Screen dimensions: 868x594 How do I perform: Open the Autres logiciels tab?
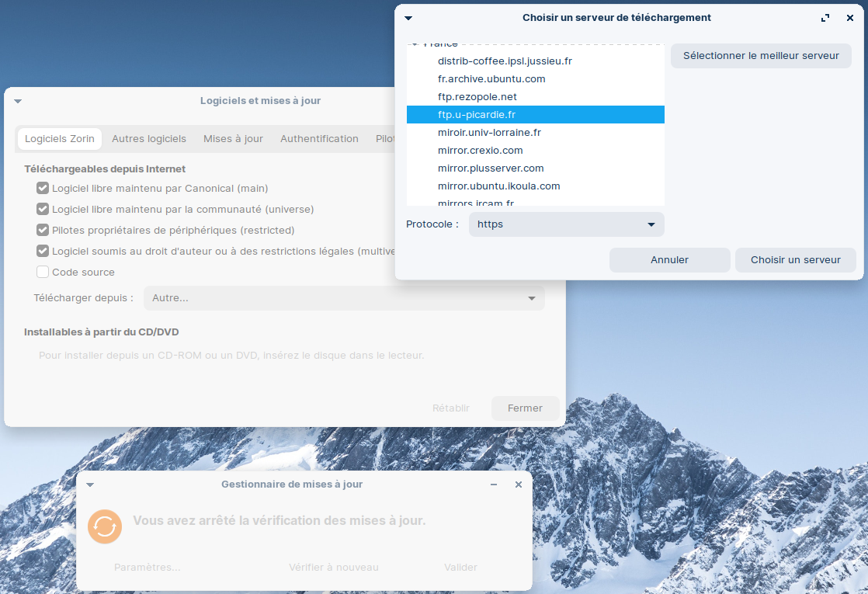149,139
